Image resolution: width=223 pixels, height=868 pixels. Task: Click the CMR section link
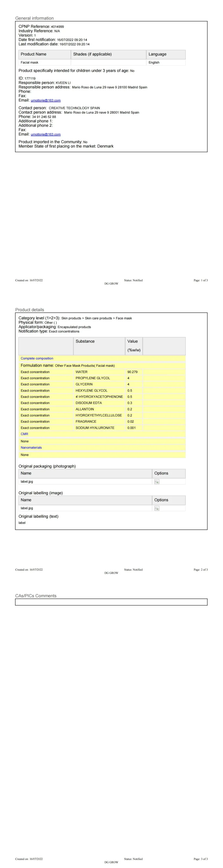[x=24, y=434]
